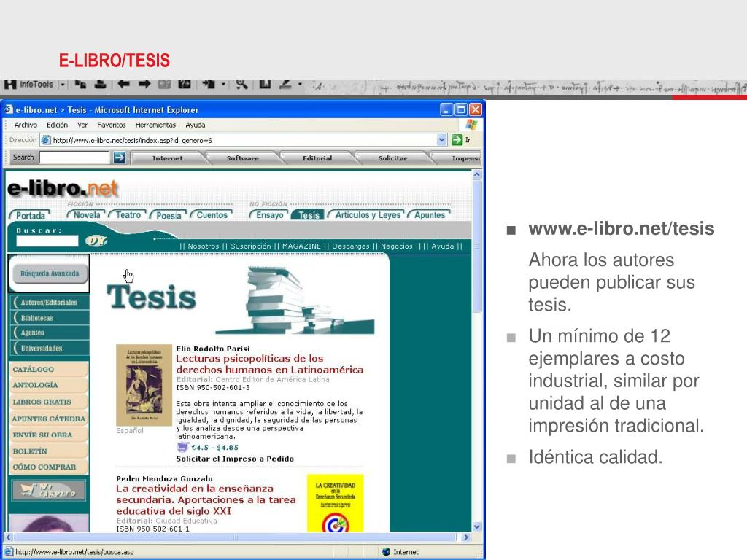Click the Lecturas psicopolíticas book cover thumbnail

coord(144,384)
